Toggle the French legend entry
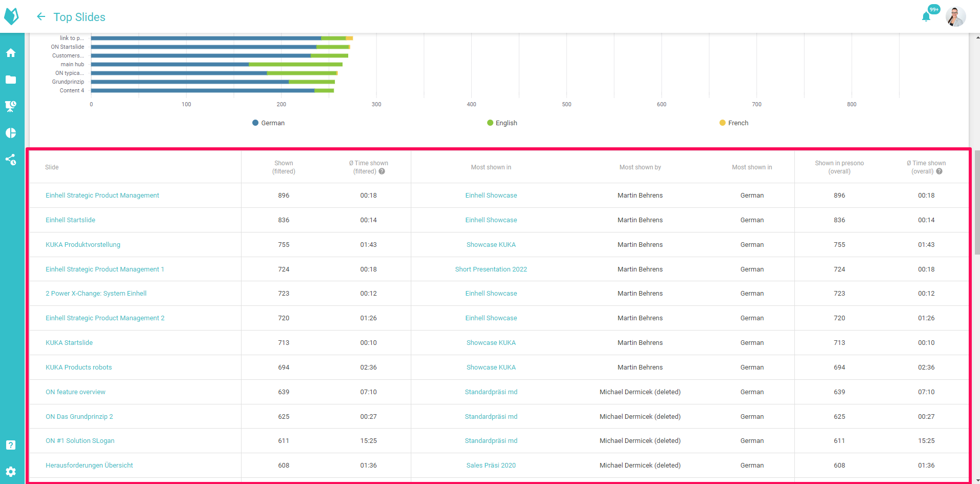Image resolution: width=980 pixels, height=484 pixels. coord(734,123)
